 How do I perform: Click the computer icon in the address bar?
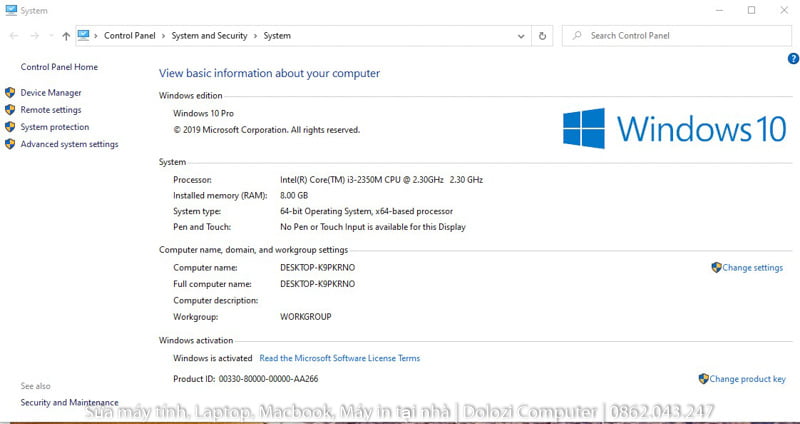coord(83,35)
